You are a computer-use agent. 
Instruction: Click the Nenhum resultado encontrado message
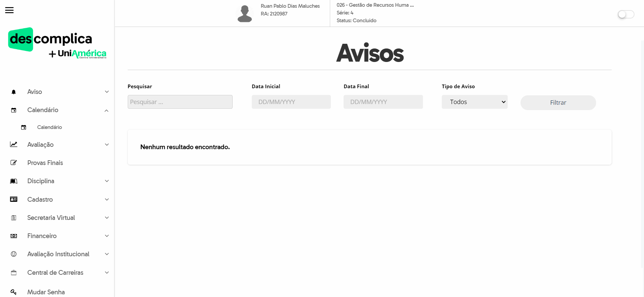(185, 147)
